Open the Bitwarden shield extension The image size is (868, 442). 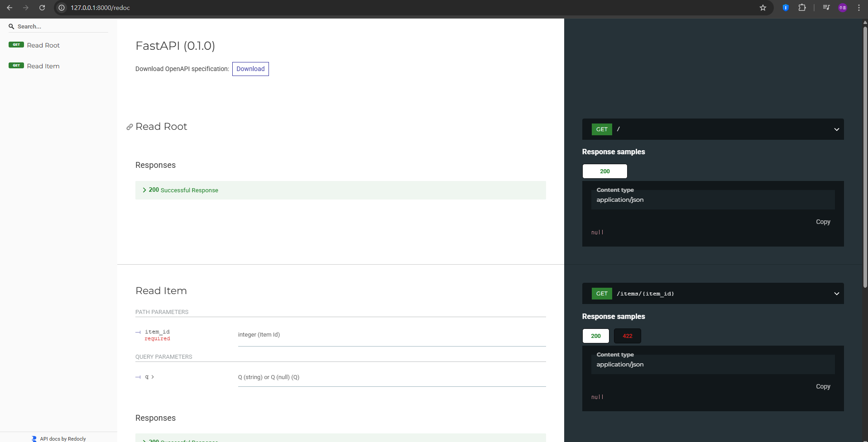(x=786, y=8)
